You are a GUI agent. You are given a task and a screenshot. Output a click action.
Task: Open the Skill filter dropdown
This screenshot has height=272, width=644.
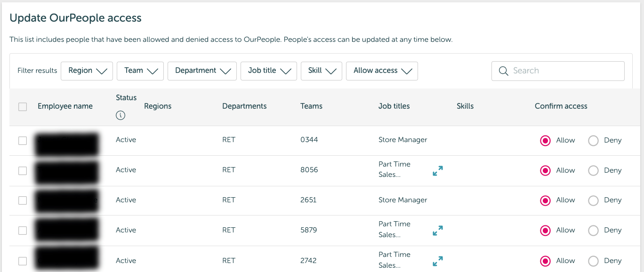click(x=322, y=71)
